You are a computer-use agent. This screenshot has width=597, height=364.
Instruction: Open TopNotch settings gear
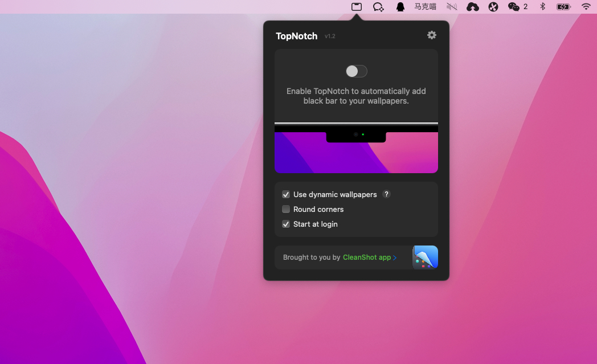[x=432, y=35]
